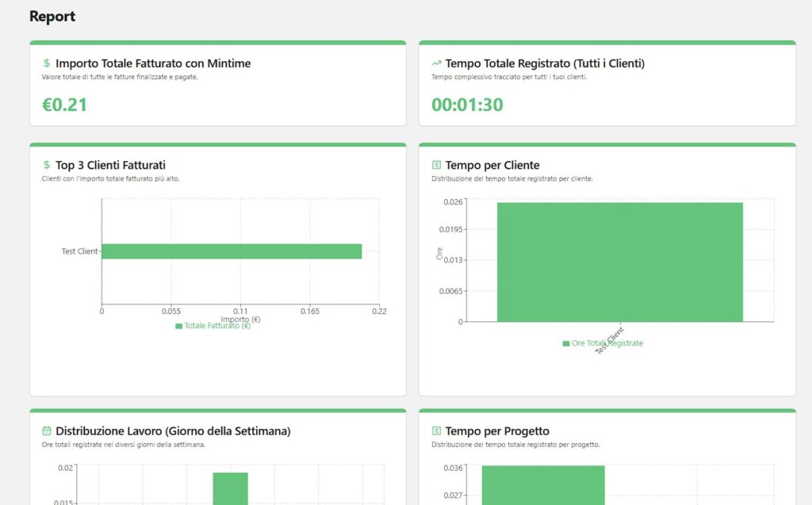
Task: Click the Tempo per Progetto title
Action: (497, 430)
